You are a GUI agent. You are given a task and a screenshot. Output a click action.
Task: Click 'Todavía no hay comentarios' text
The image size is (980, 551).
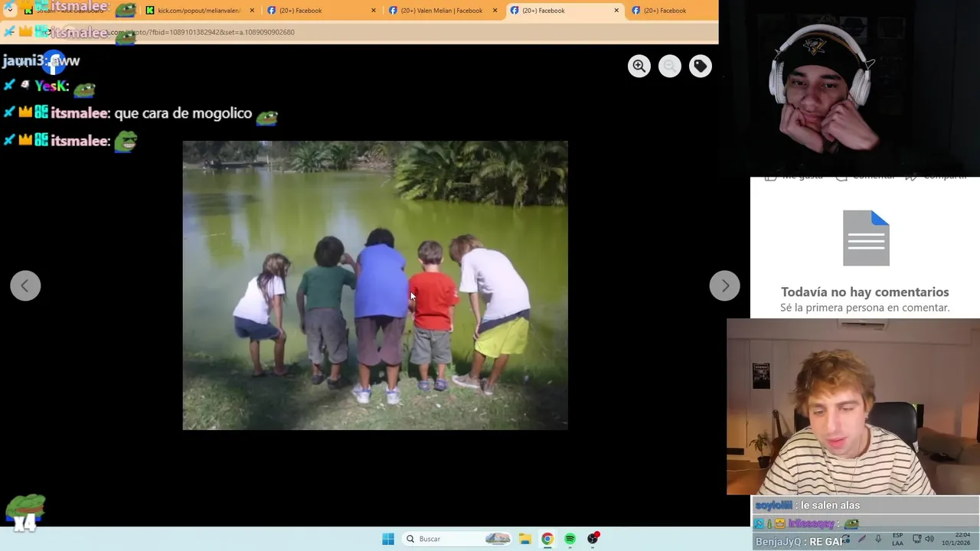point(865,292)
